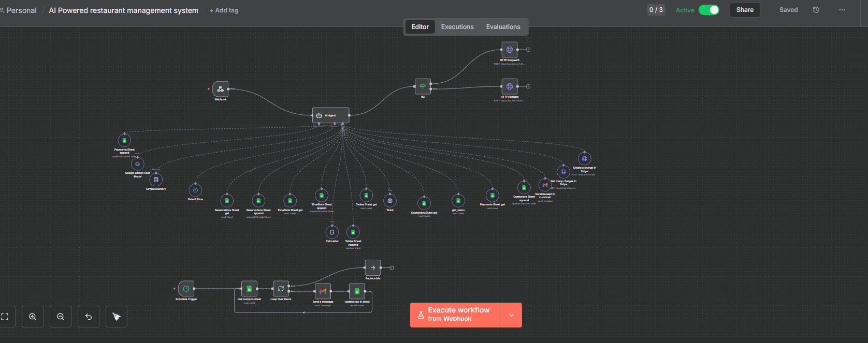Viewport: 868px width, 343px height.
Task: Open workflow history clock icon
Action: 816,10
